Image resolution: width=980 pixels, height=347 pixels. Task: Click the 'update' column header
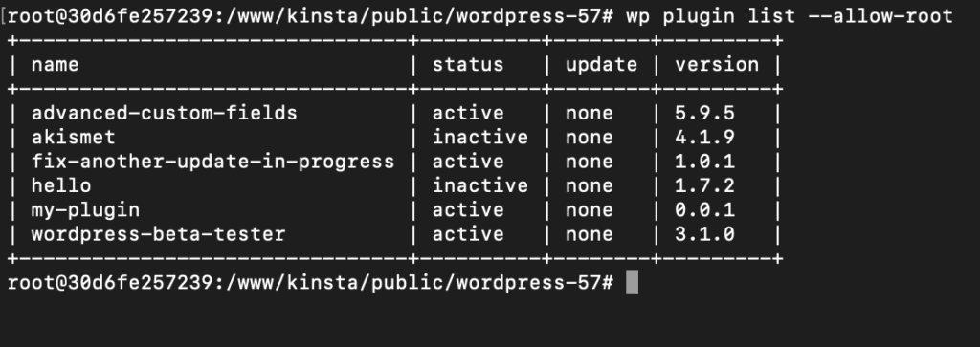[x=601, y=65]
